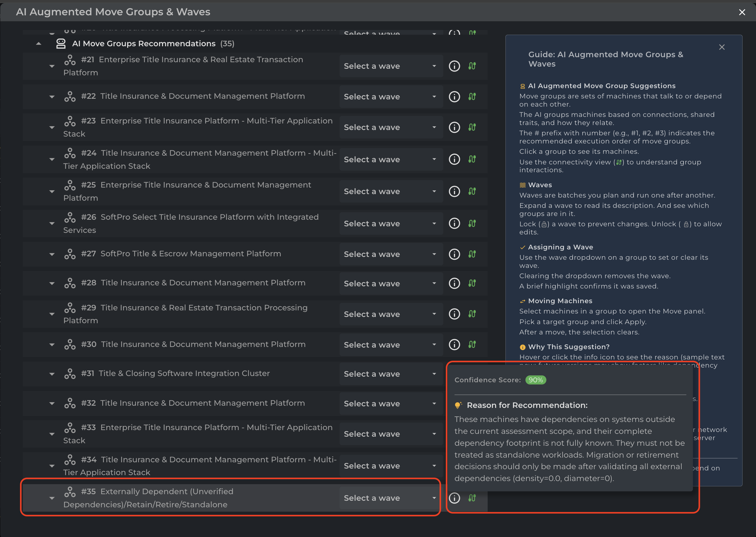Show info for group #25
This screenshot has width=756, height=537.
pos(454,192)
